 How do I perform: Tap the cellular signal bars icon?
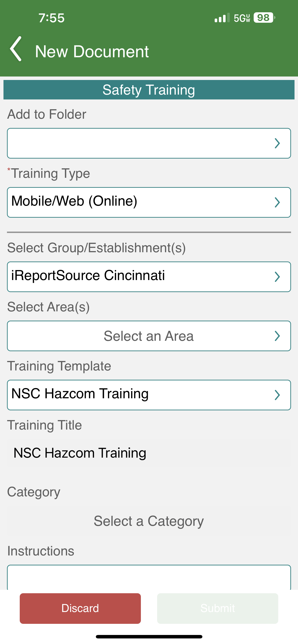(x=222, y=18)
